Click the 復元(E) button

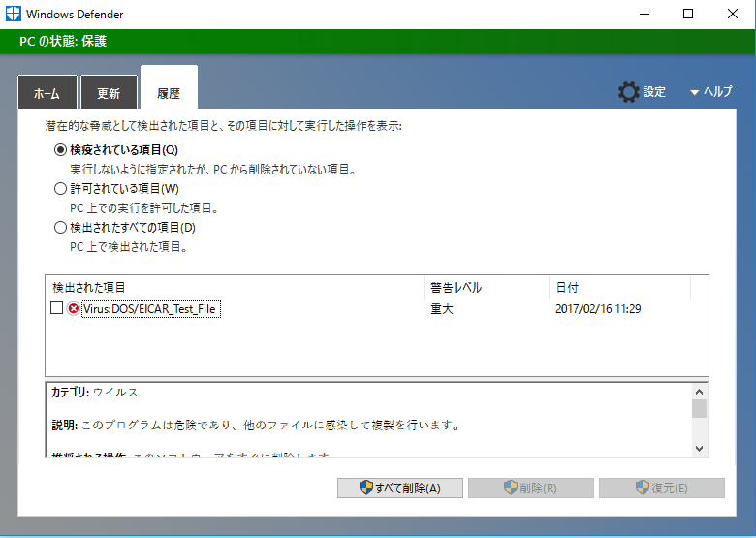pyautogui.click(x=661, y=488)
